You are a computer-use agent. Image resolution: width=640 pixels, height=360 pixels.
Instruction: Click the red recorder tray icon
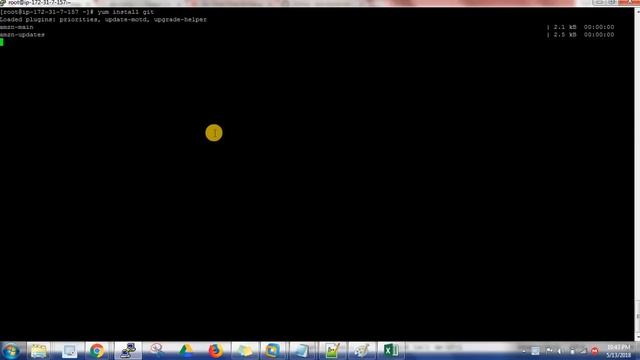click(595, 351)
